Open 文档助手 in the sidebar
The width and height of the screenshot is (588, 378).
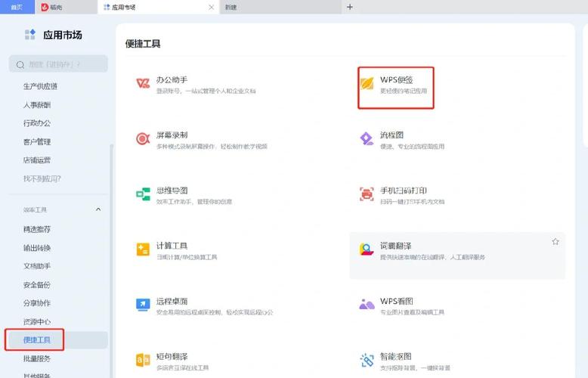coord(37,266)
